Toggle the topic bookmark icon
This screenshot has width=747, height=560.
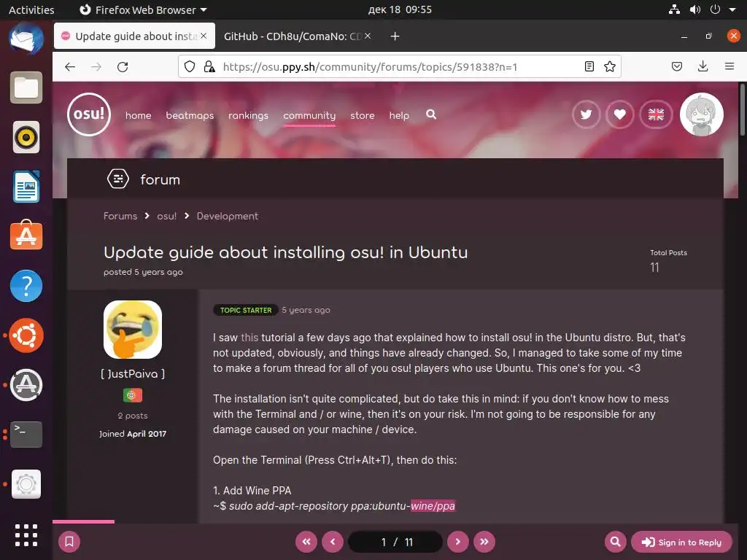[69, 542]
